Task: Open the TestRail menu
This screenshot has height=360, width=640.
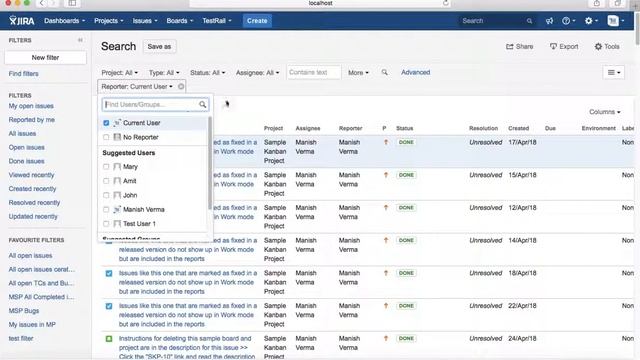Action: pos(217,21)
